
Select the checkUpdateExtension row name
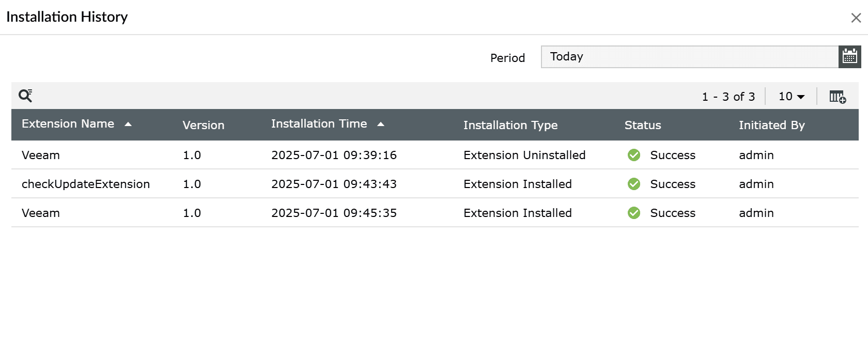click(86, 184)
